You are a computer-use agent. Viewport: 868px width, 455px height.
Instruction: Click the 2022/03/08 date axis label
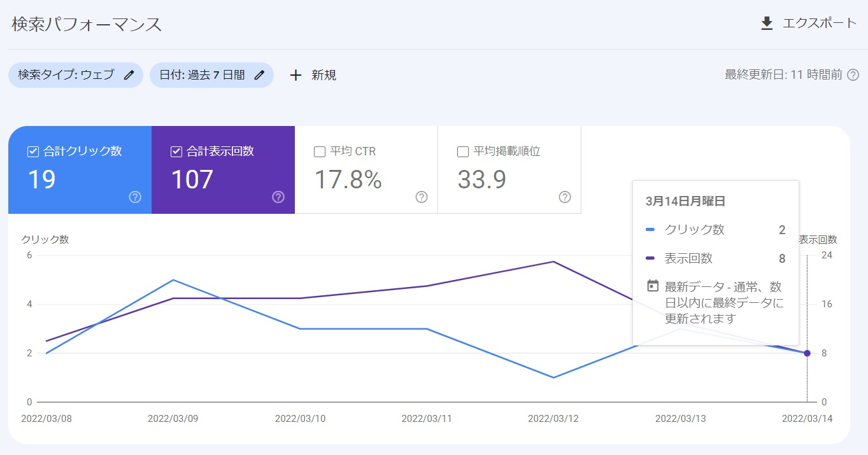[48, 419]
